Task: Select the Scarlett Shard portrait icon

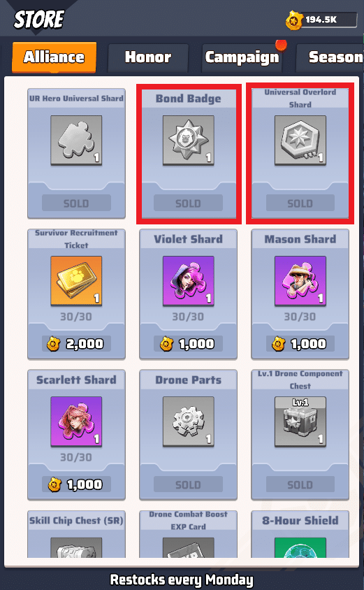Action: [76, 422]
